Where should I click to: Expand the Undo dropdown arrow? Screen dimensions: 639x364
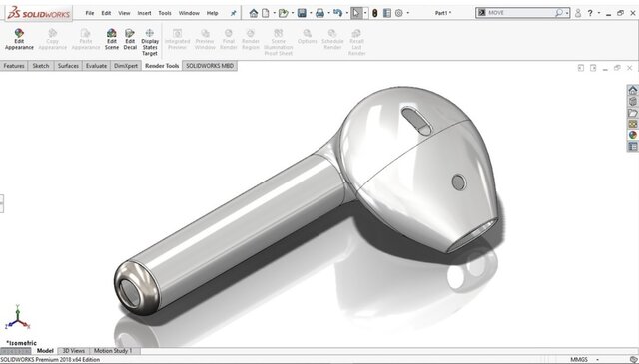[x=346, y=13]
